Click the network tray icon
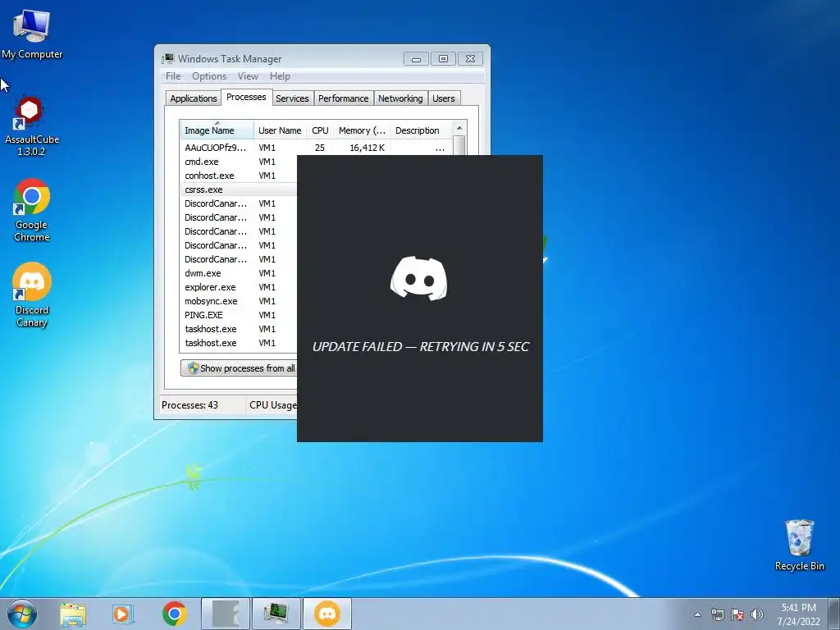840x630 pixels. click(x=717, y=614)
